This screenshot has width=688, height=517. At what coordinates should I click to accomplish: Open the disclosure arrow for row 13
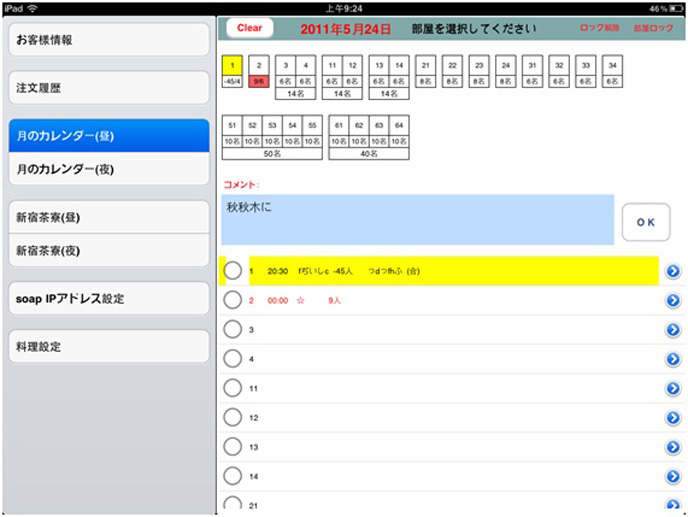[x=673, y=446]
